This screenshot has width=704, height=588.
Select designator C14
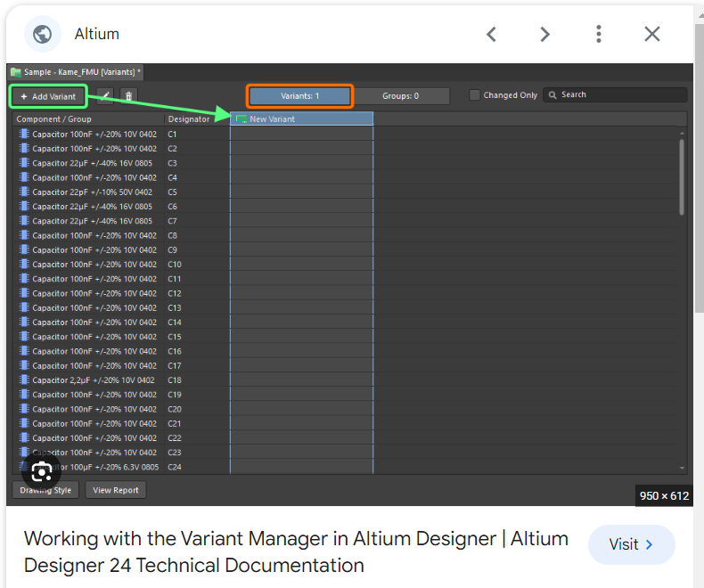tap(174, 323)
